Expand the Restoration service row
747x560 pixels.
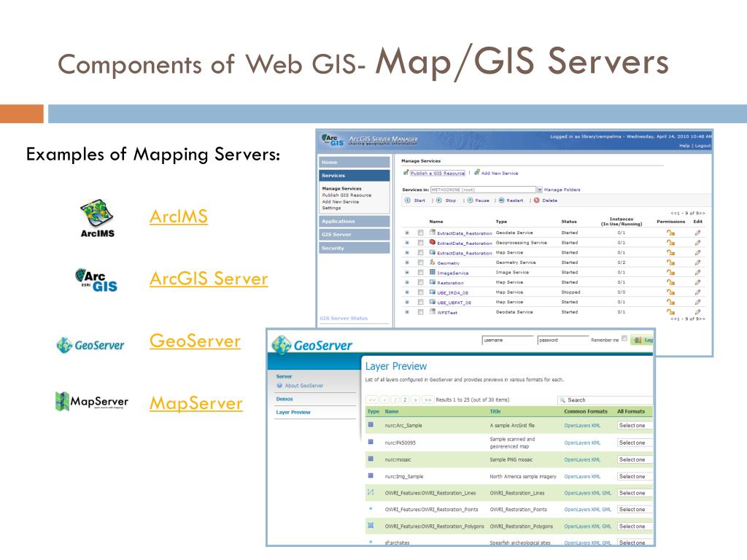(407, 282)
